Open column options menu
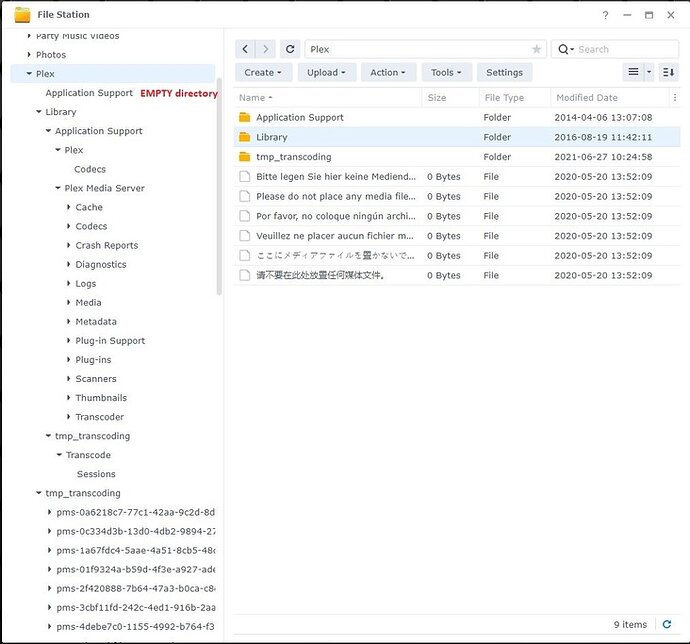Screen dimensions: 690x644 click(675, 98)
